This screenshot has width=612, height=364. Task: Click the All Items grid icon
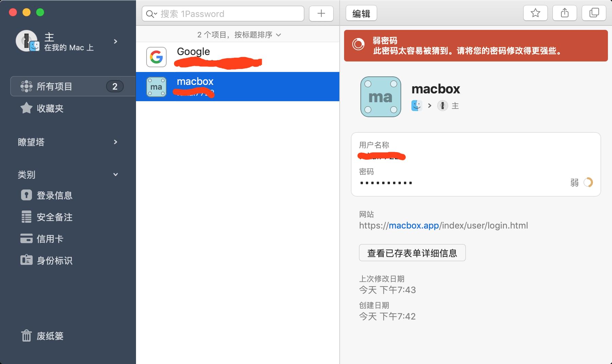26,86
